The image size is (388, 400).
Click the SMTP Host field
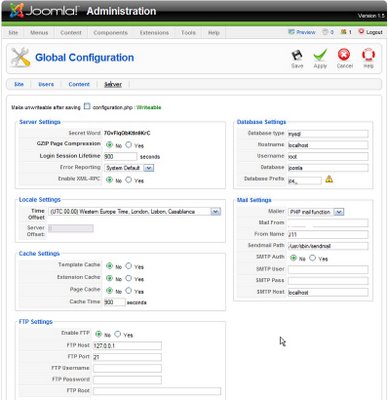click(328, 292)
